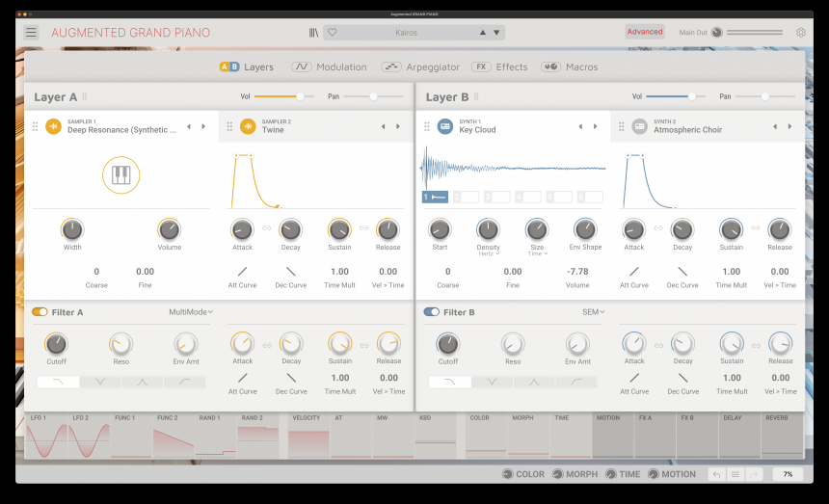Viewport: 829px width, 504px height.
Task: Toggle the Advanced view button
Action: pyautogui.click(x=645, y=32)
